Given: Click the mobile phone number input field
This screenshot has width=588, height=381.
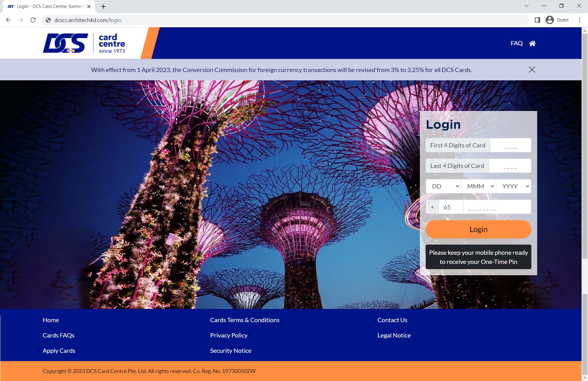Looking at the screenshot, I should click(497, 207).
